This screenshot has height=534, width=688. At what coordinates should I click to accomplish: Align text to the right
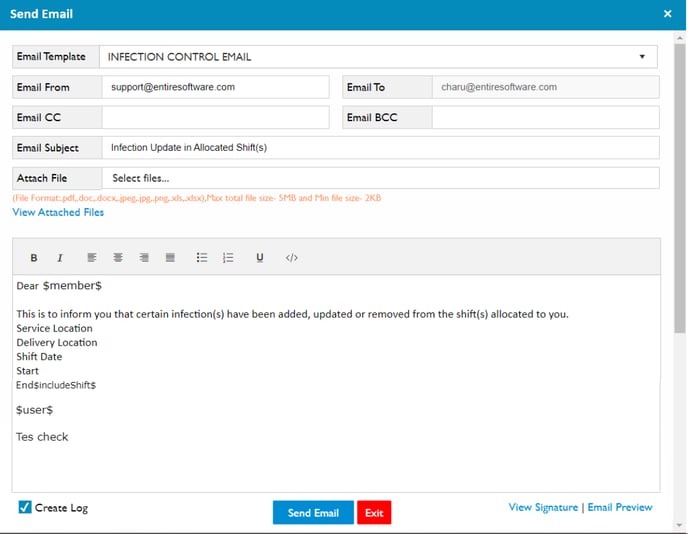[144, 258]
